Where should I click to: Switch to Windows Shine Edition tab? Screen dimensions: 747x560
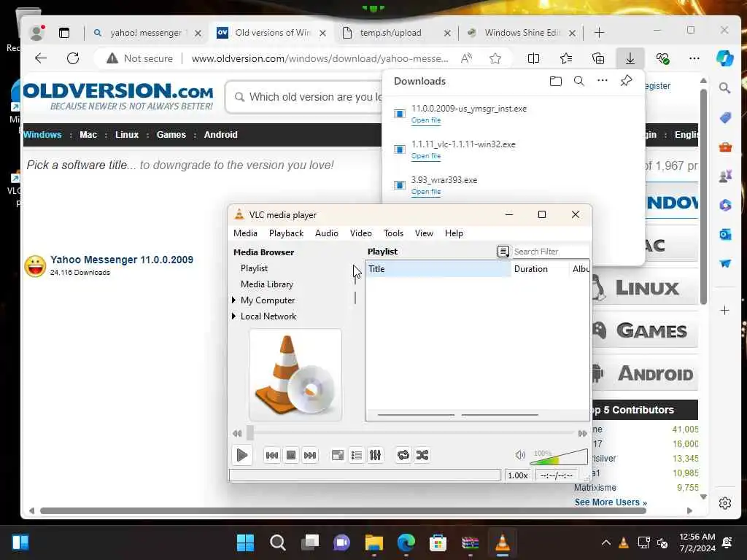(x=522, y=33)
